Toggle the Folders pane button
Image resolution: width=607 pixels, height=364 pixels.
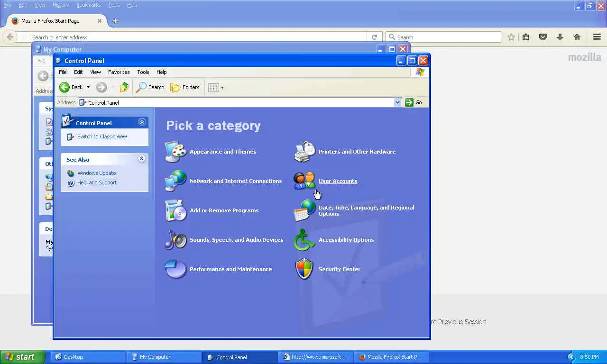(x=185, y=87)
